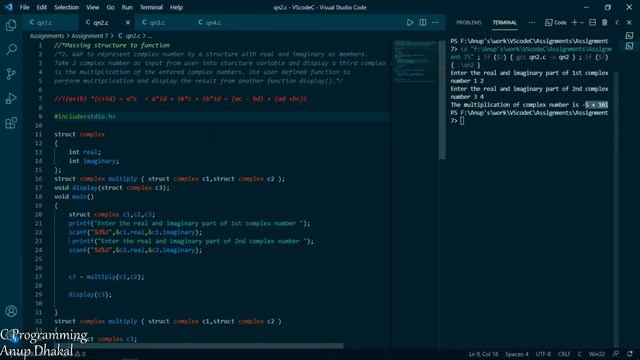Select the second terminal instance in side list
The width and height of the screenshot is (640, 360).
[629, 46]
